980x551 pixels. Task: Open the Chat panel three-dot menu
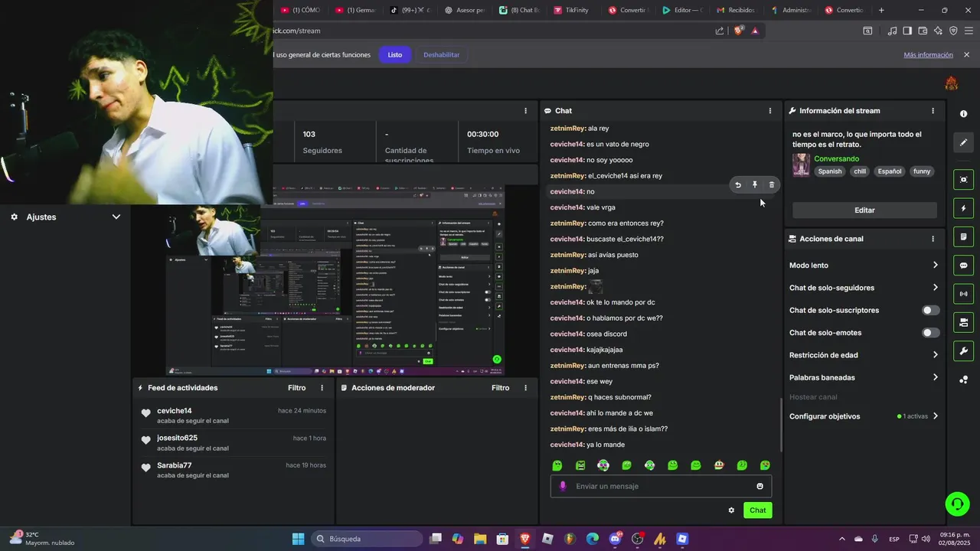coord(770,111)
